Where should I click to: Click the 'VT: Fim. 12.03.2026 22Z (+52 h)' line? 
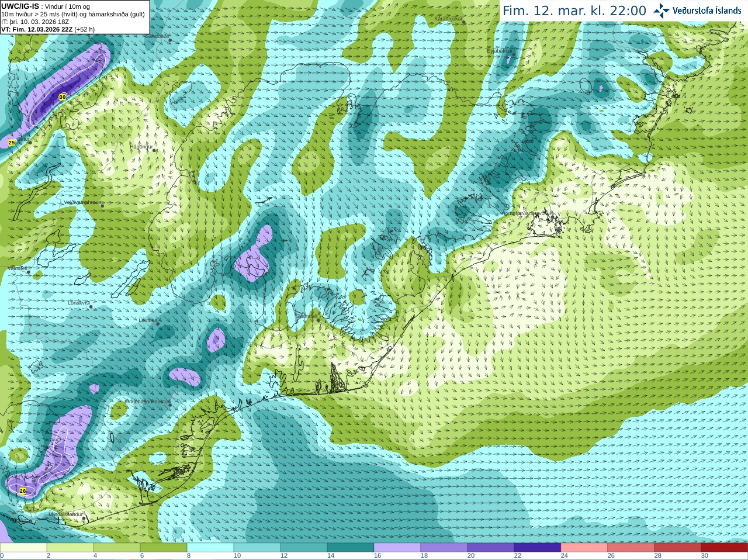(48, 29)
